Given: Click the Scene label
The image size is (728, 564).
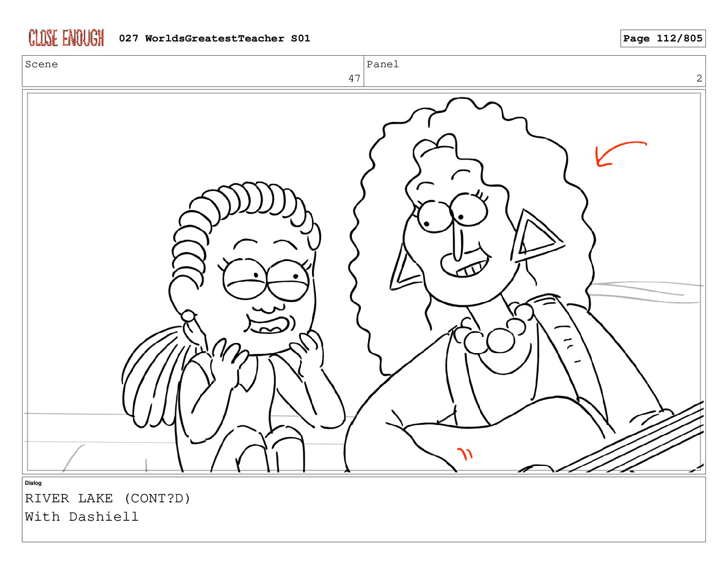Looking at the screenshot, I should (x=41, y=64).
